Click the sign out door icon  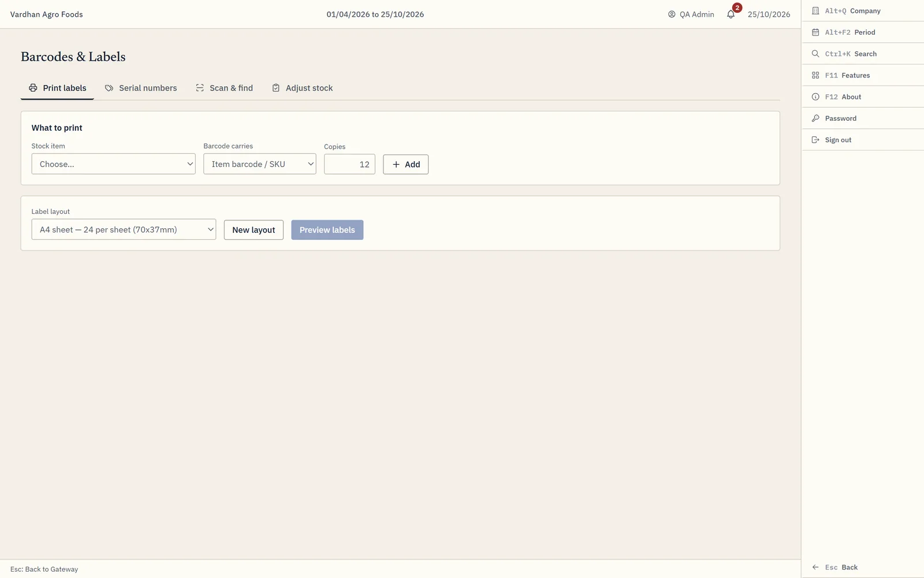(x=815, y=140)
